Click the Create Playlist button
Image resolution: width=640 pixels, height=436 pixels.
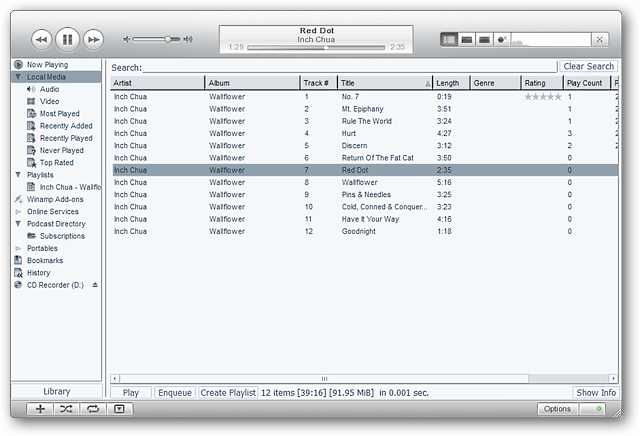click(228, 393)
